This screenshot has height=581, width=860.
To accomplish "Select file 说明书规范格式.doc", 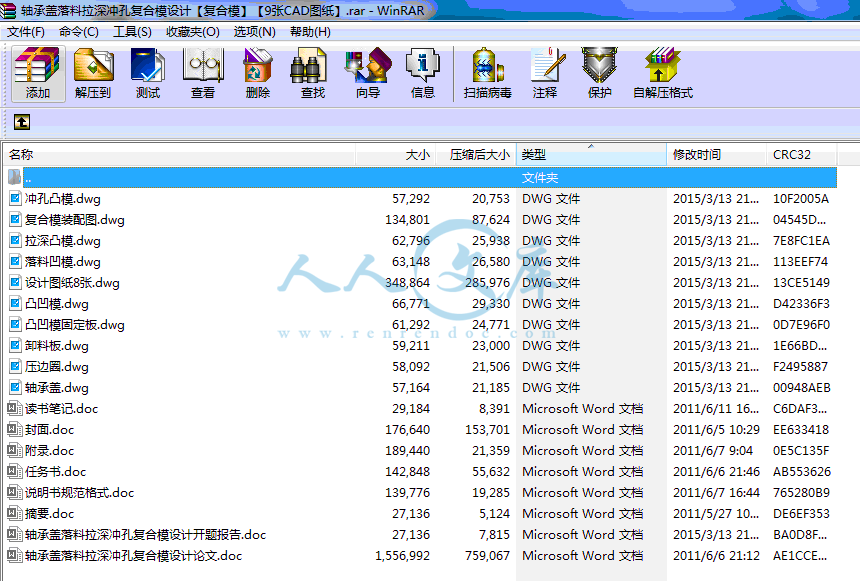I will pos(80,493).
